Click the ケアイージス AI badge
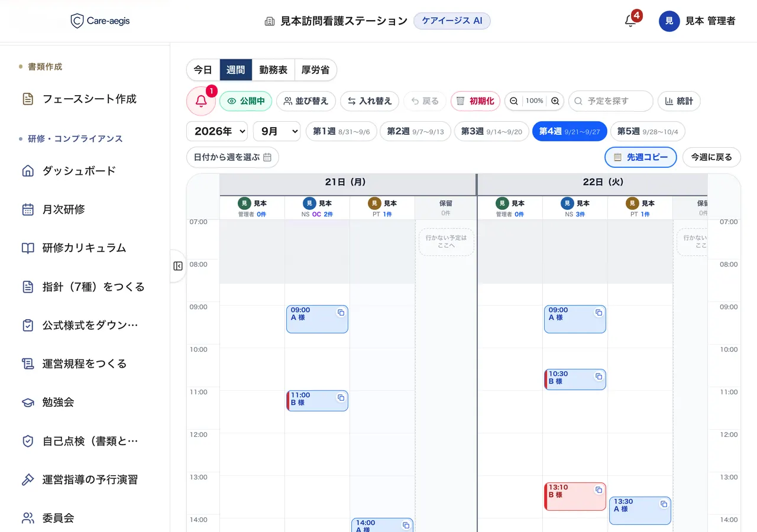The image size is (757, 532). coord(452,21)
